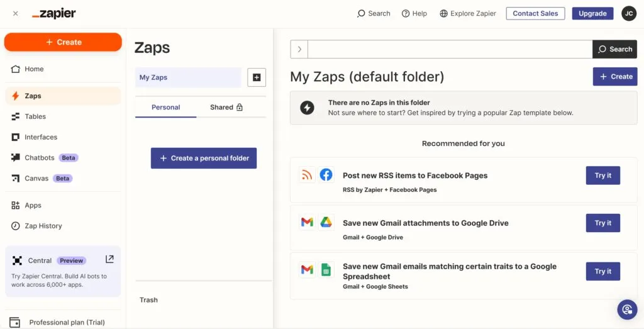Open the support chat bubble icon
Viewport: 644px width, 329px height.
pos(627,309)
